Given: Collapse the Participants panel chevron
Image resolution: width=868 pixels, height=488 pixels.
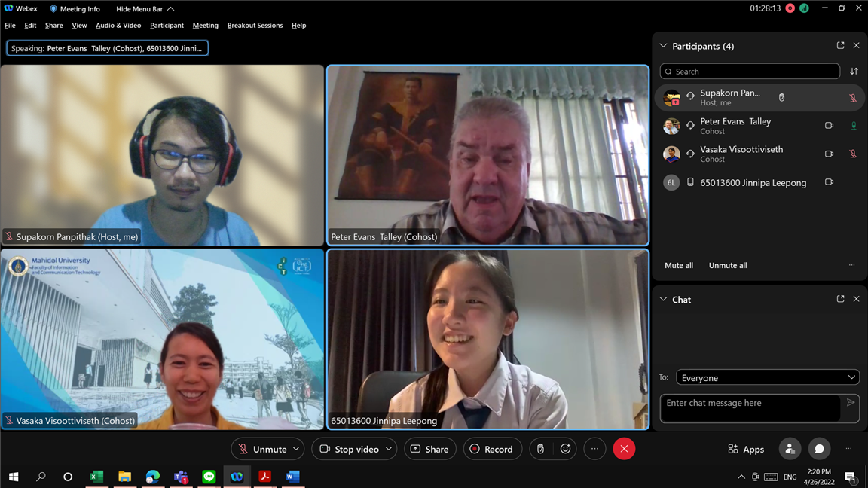Looking at the screenshot, I should click(x=663, y=46).
